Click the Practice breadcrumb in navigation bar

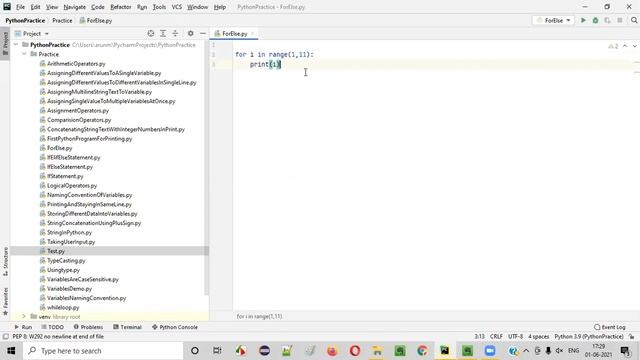tap(62, 20)
